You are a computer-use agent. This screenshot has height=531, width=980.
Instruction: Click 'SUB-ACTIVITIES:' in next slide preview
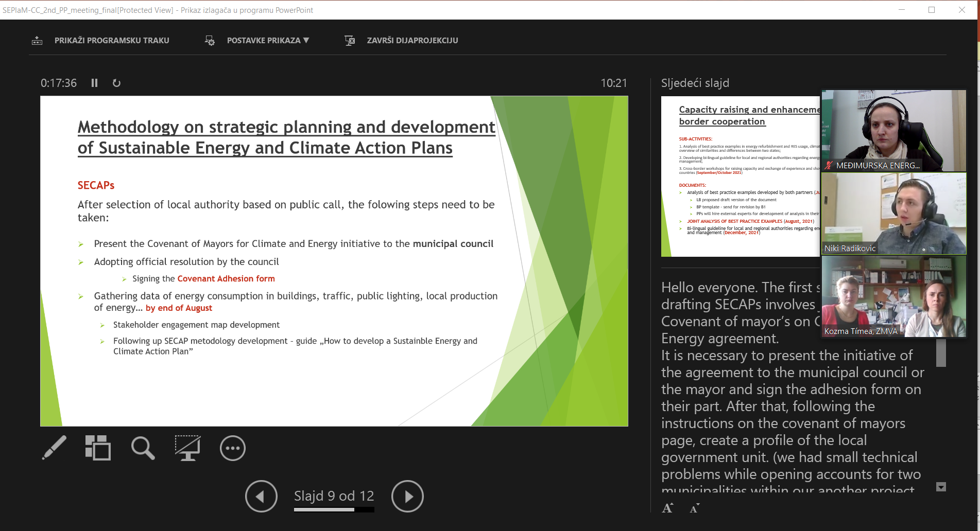pos(695,139)
